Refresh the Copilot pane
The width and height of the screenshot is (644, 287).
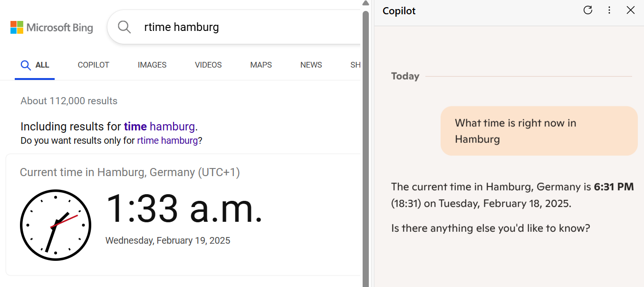[588, 10]
